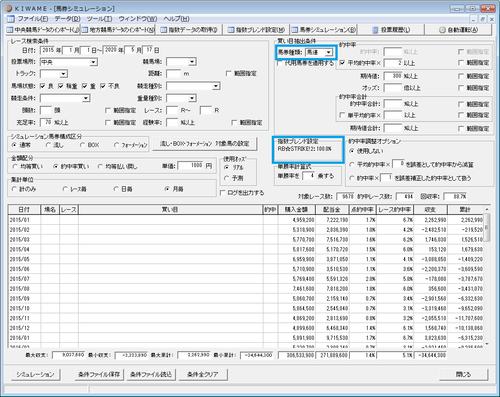500x397 pixels.
Task: Expand the 投票場所 dropdown showing 中央
Action: [93, 62]
